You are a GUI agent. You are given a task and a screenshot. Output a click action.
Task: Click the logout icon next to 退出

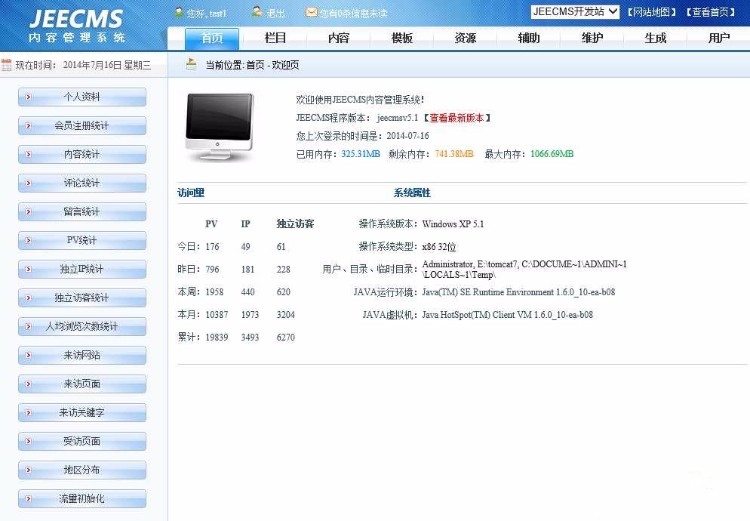click(257, 12)
